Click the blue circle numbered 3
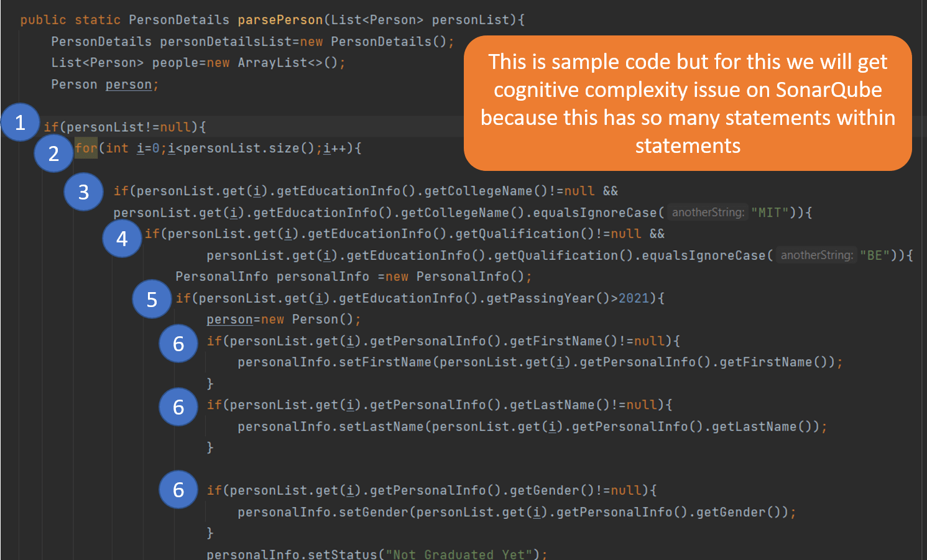 tap(84, 192)
